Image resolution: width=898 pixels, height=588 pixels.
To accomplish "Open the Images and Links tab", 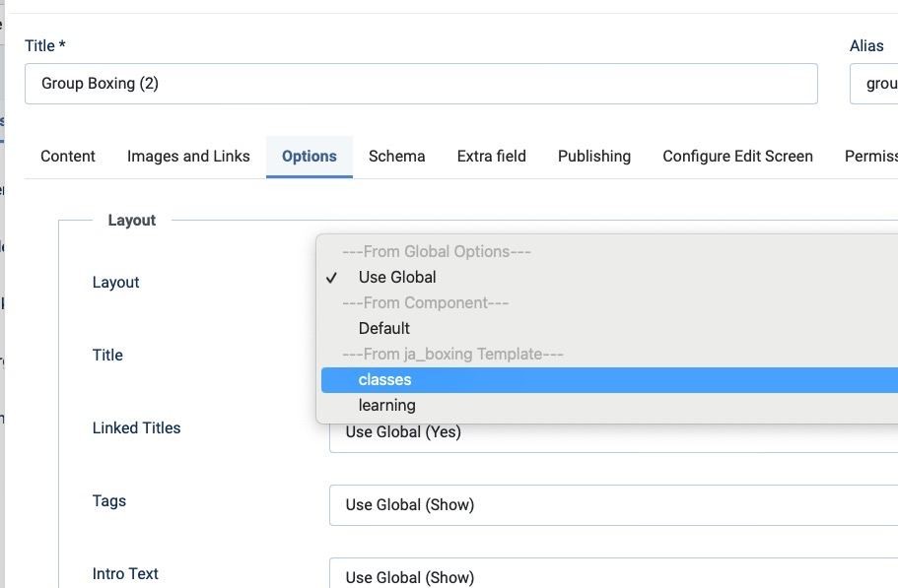I will (188, 156).
